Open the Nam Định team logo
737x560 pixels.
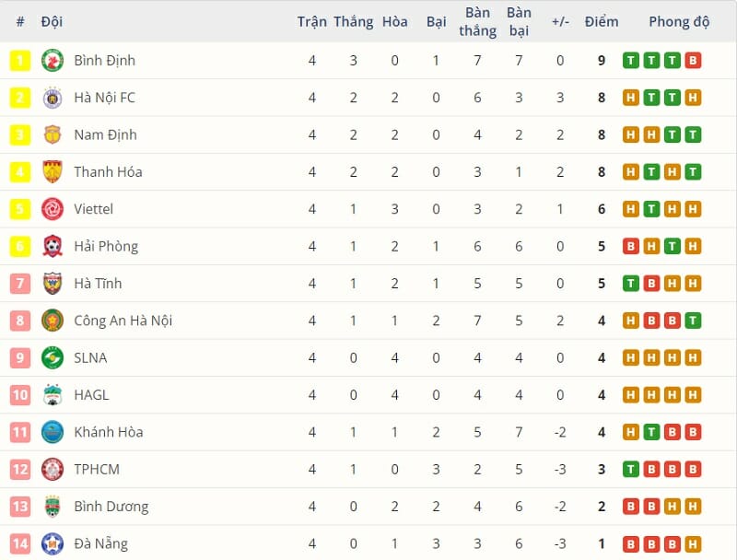pyautogui.click(x=52, y=135)
